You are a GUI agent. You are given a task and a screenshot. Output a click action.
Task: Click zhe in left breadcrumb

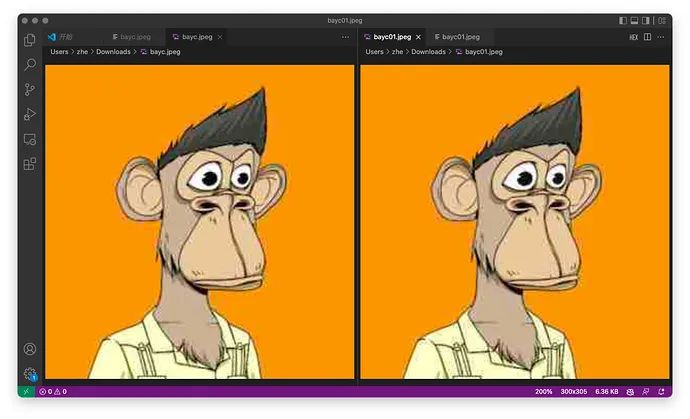tap(82, 51)
